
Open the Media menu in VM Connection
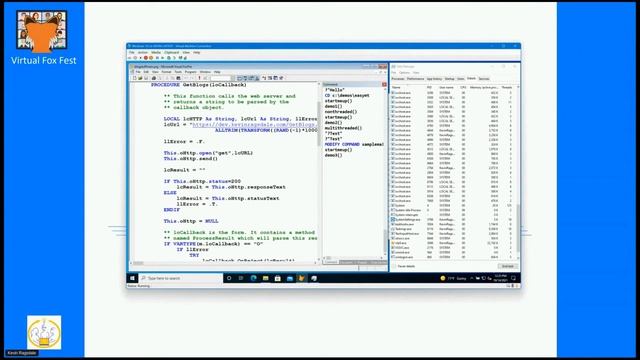tap(156, 52)
